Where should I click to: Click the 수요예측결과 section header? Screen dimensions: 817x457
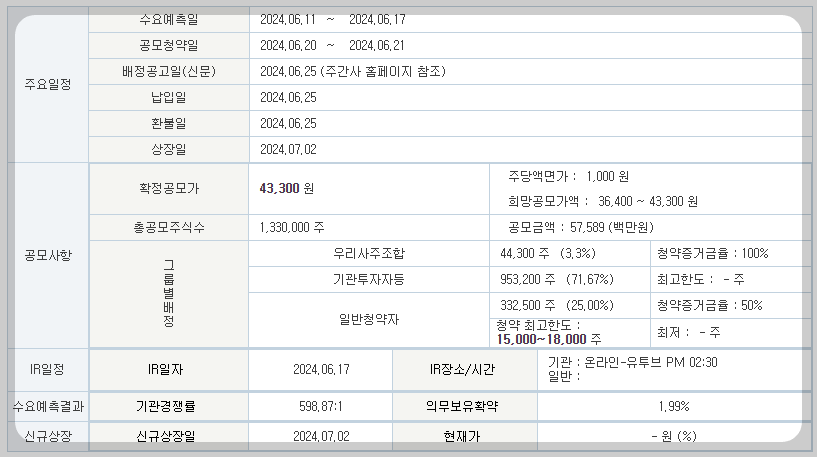[48, 406]
